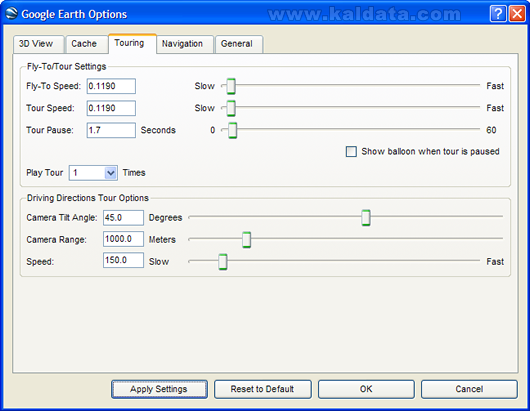Viewport: 530px width, 411px height.
Task: Focus the Fly-To Speed input field
Action: click(111, 86)
